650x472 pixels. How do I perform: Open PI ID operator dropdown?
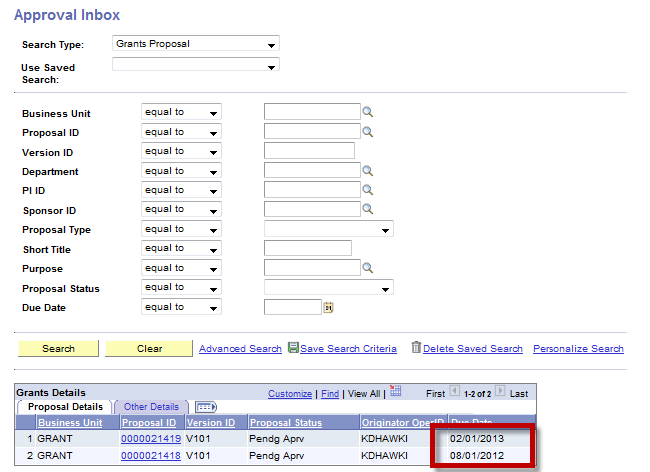click(181, 190)
